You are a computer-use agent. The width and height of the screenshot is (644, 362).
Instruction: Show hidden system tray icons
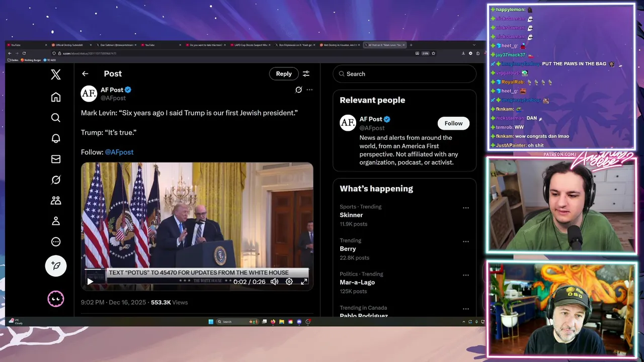coord(464,322)
